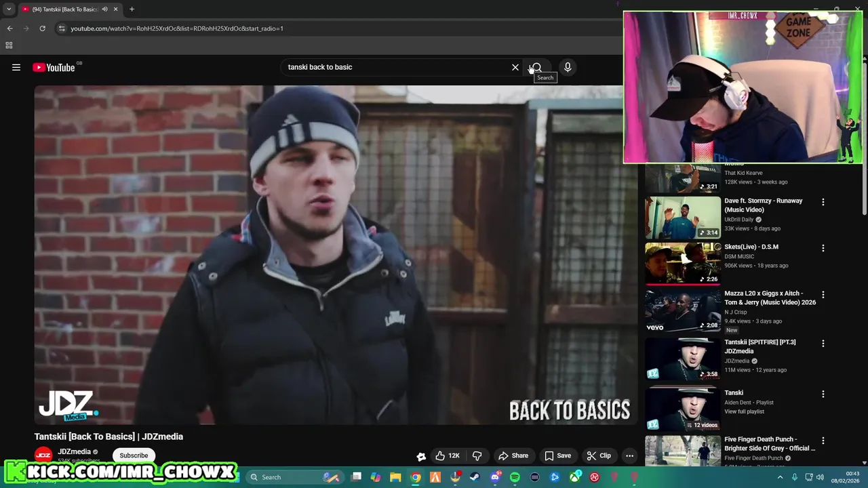Open the Tanski playlist 12 videos thumbnail
Screen dimensions: 868x488
tap(682, 409)
